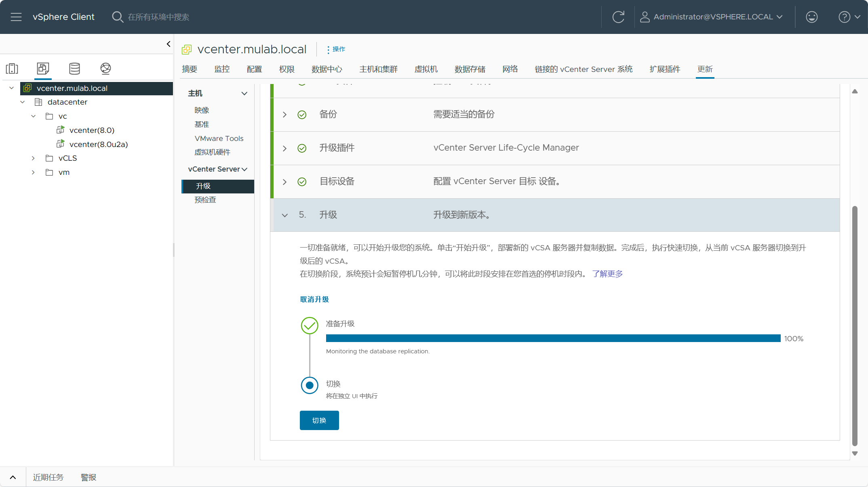
Task: Open the 数据存储 tab
Action: [470, 69]
